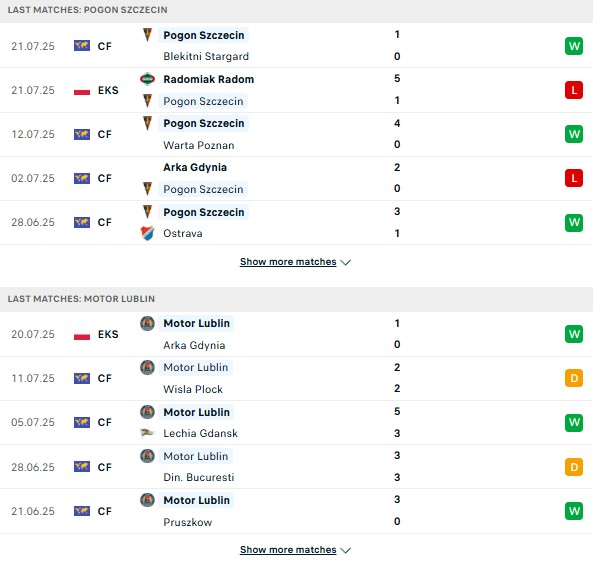Click the Polish flag next to EKS on 20.07.25
The width and height of the screenshot is (593, 563).
pyautogui.click(x=82, y=334)
